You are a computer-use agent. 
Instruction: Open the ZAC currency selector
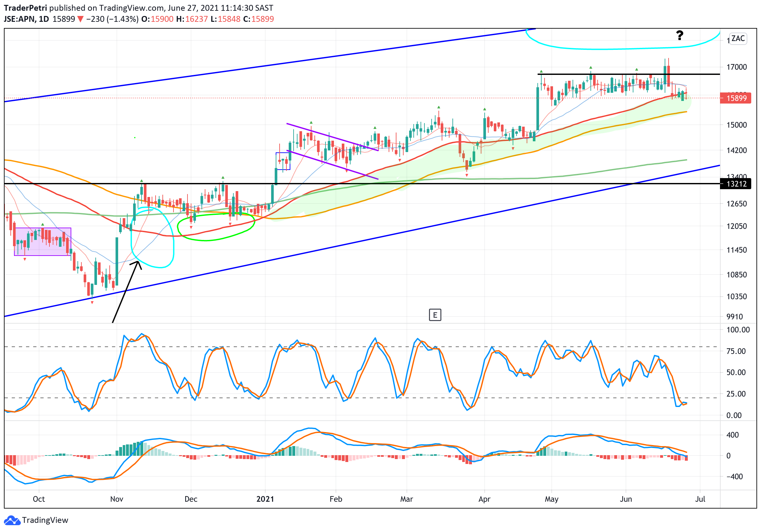(738, 39)
